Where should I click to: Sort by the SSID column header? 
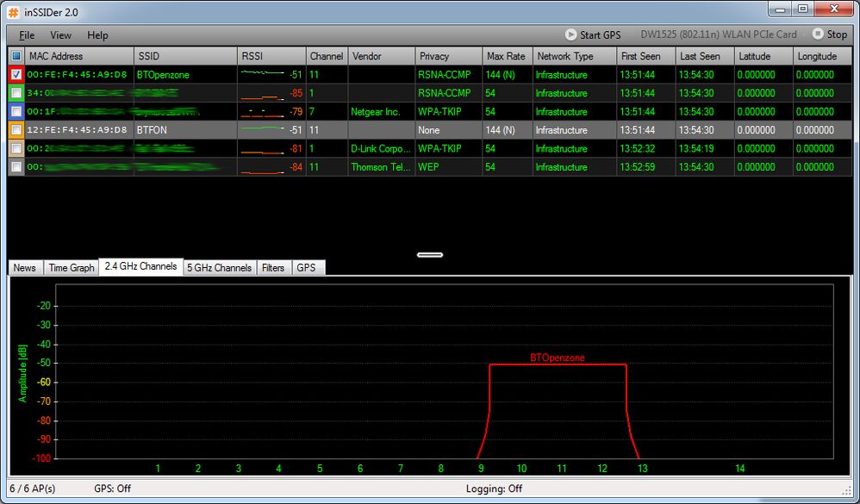tap(186, 56)
